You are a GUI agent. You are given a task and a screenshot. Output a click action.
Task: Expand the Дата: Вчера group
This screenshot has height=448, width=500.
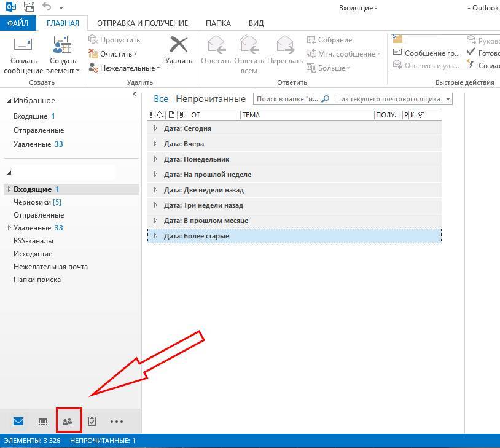155,144
